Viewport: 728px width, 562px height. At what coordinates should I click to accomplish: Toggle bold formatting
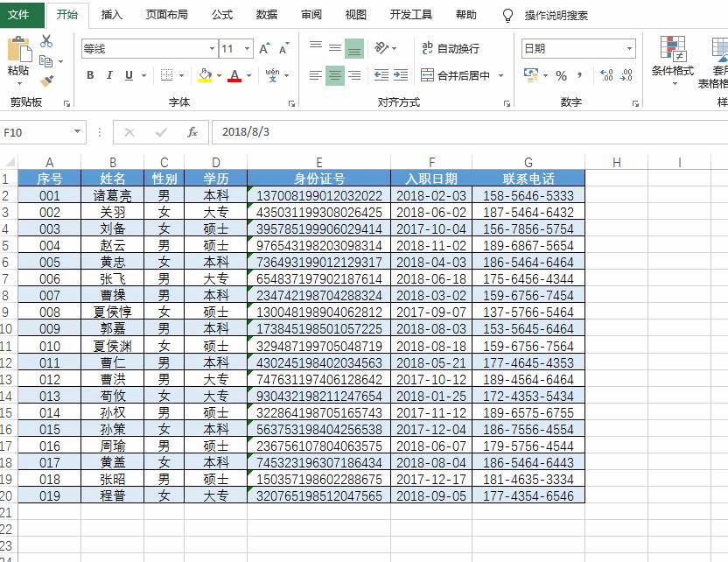[x=89, y=74]
